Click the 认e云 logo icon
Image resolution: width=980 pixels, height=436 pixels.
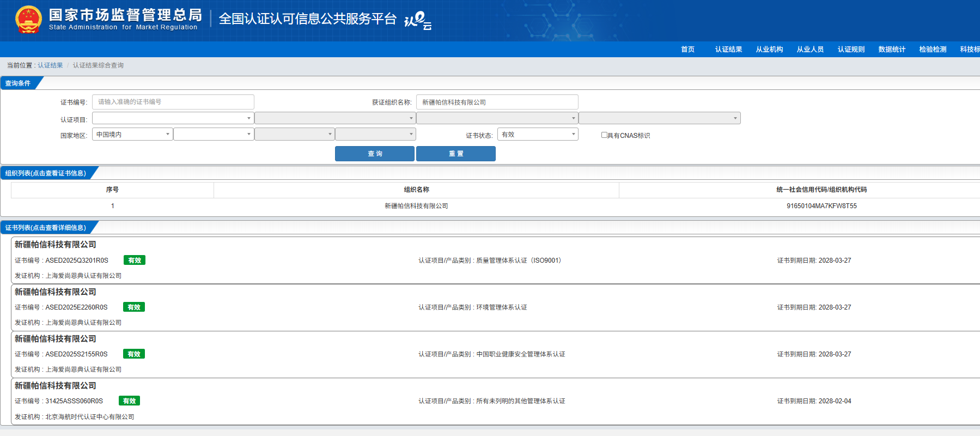418,21
